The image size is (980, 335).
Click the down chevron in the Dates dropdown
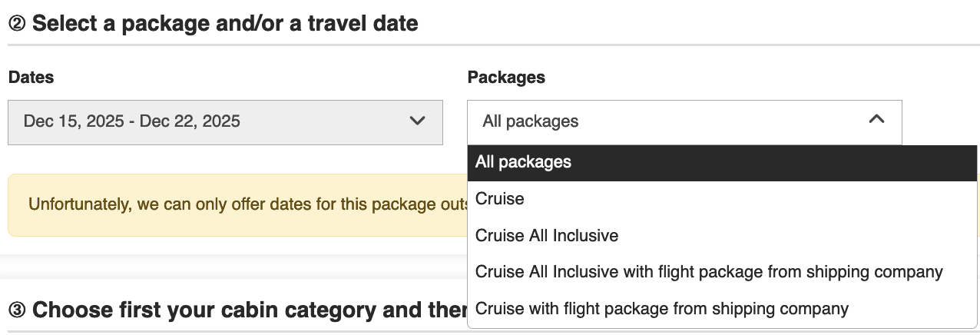tap(417, 121)
